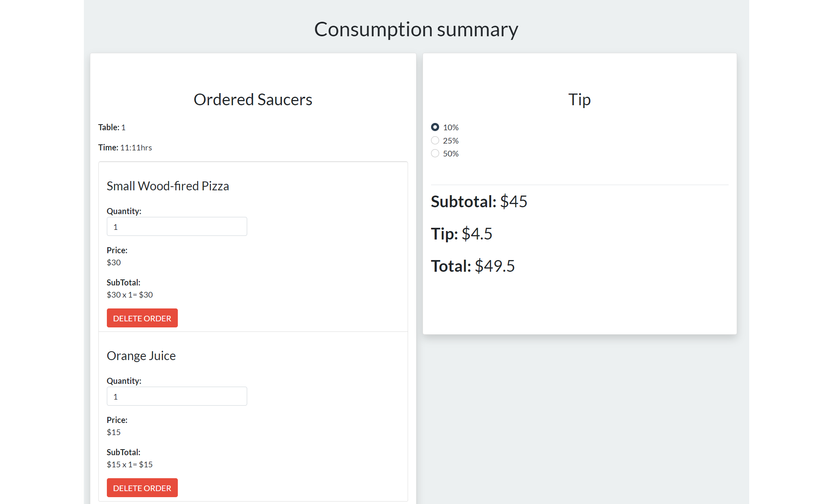Select the 10% tip radio button
Screen dimensions: 825x504
pos(435,127)
